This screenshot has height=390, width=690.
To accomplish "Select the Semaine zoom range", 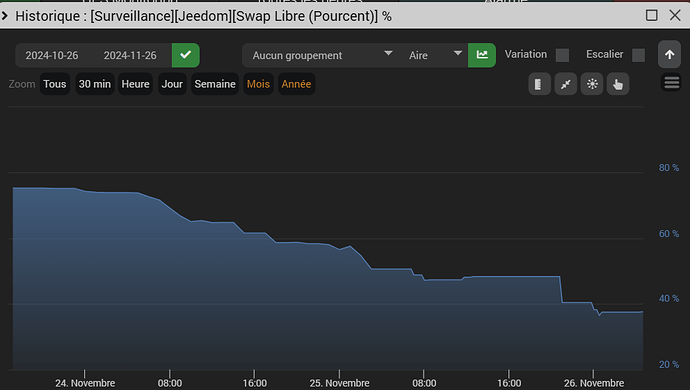I will point(215,84).
